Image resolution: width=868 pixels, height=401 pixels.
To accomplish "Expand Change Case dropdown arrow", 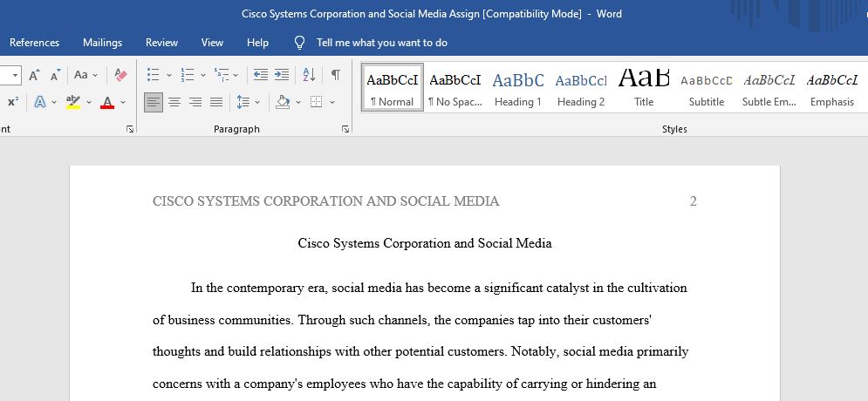I will tap(95, 75).
